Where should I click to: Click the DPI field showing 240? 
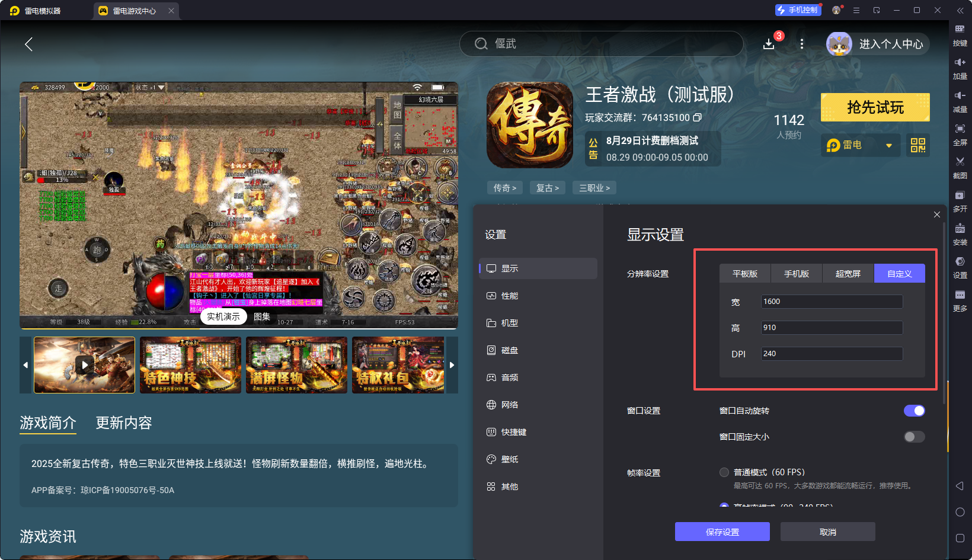[x=832, y=354]
